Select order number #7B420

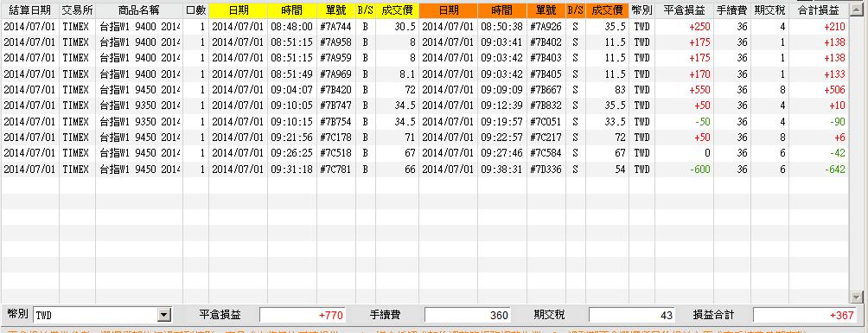pyautogui.click(x=335, y=89)
